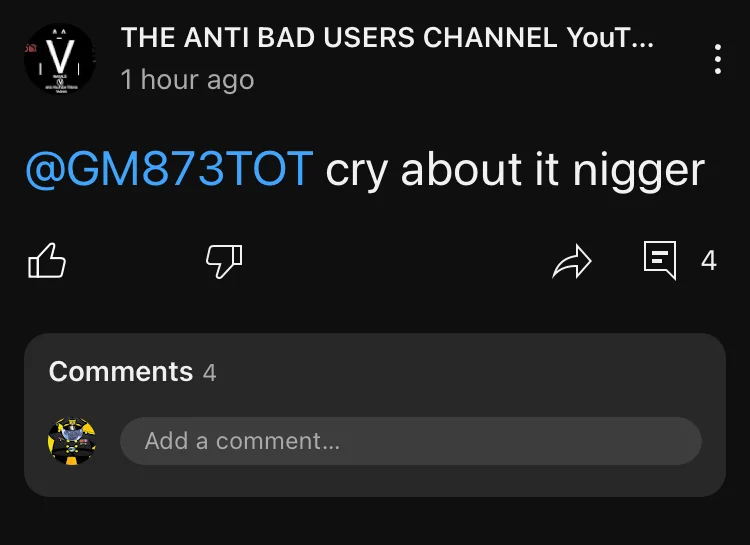
Task: Click the Add a comment placeholder text
Action: (242, 441)
